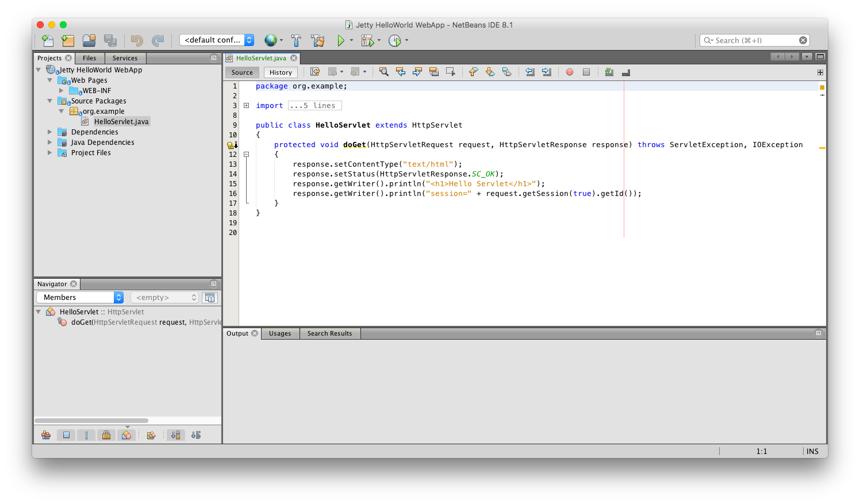Open the Search Results tab
Screen dimensions: 860x504
[x=329, y=333]
